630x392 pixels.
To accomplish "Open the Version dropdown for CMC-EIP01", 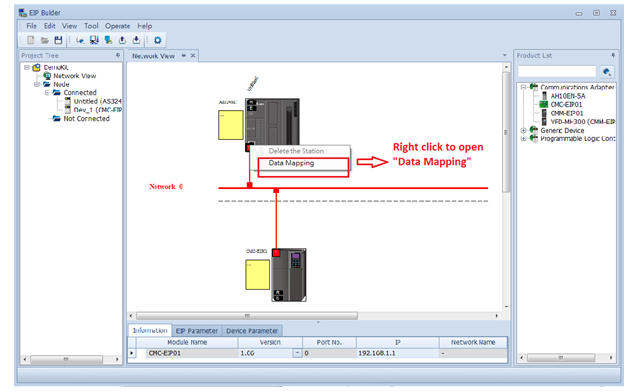I will pyautogui.click(x=297, y=353).
